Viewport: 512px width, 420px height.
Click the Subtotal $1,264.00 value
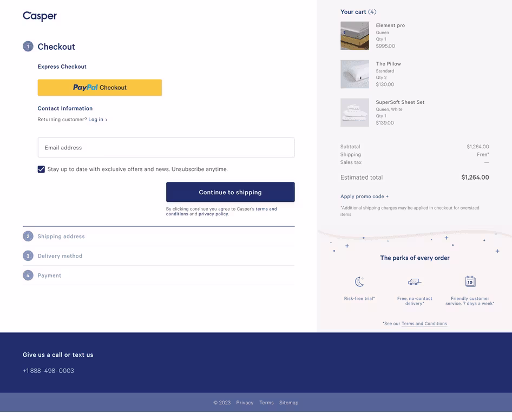(478, 147)
